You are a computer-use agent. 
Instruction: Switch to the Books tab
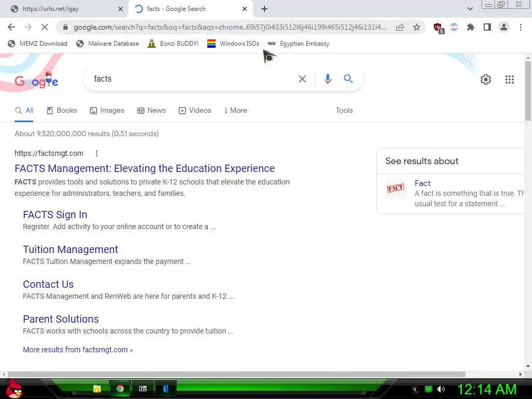(62, 111)
